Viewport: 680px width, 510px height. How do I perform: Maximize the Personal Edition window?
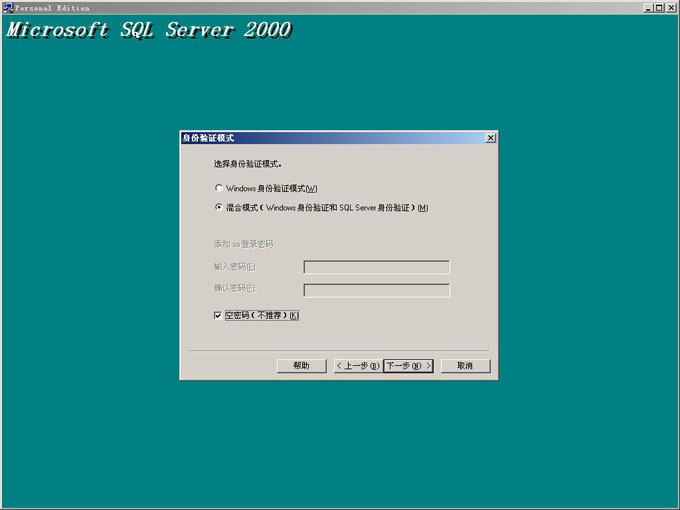tap(659, 8)
